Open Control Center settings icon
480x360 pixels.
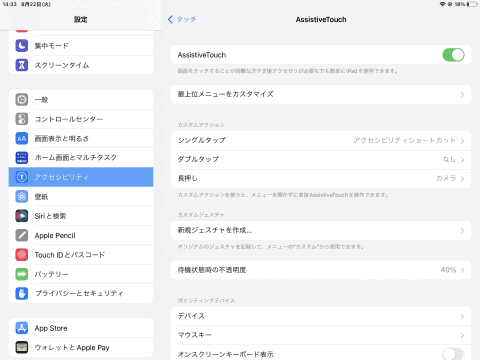22,119
